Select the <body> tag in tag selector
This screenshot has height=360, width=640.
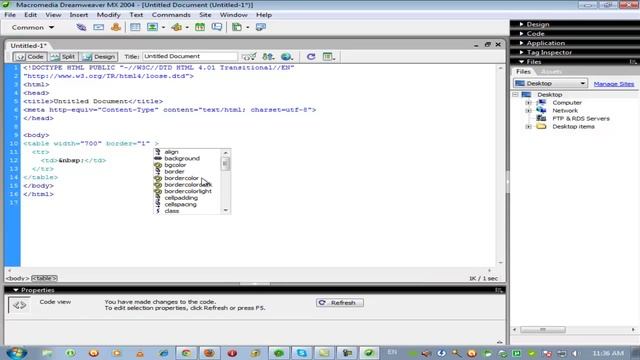pyautogui.click(x=18, y=278)
